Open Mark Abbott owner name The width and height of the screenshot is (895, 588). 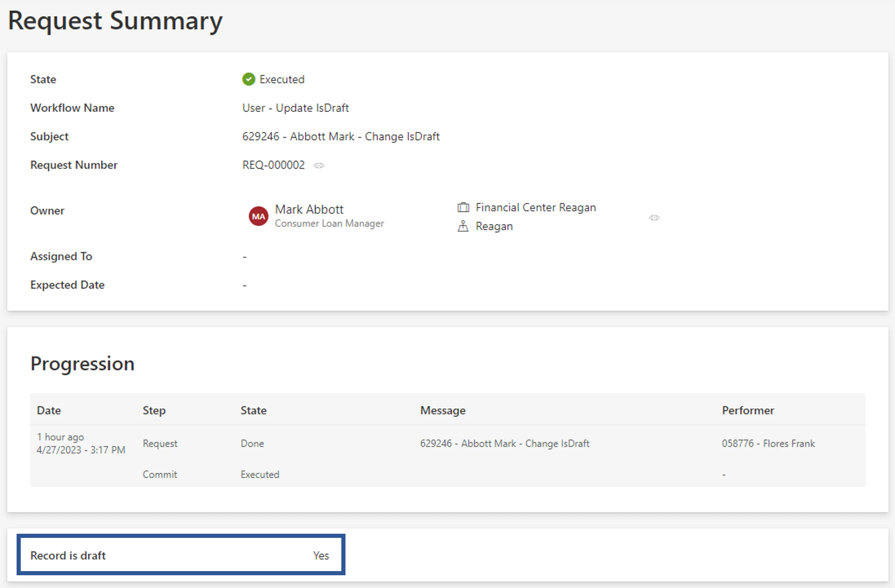tap(309, 209)
